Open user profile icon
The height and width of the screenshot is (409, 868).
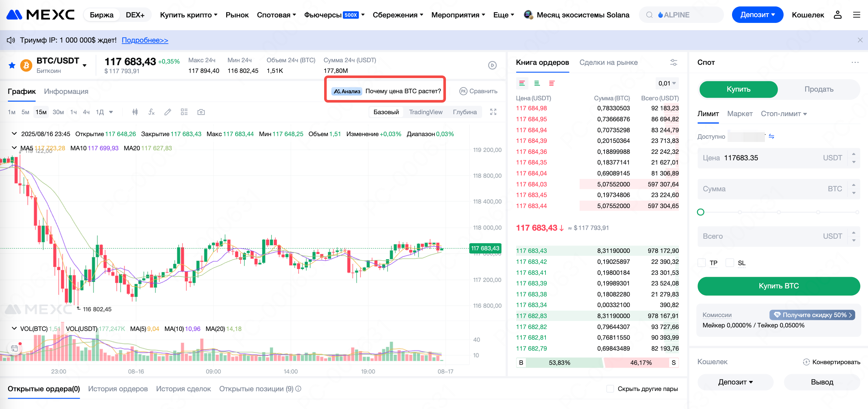[837, 15]
